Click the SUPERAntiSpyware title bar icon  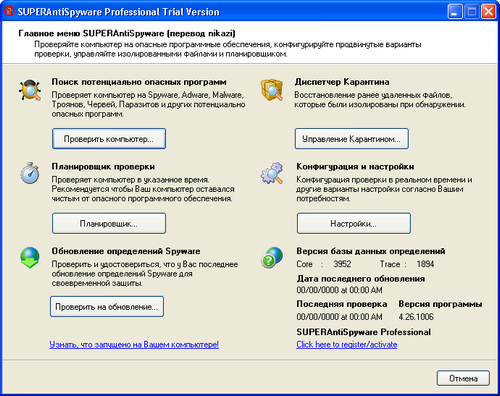(9, 11)
